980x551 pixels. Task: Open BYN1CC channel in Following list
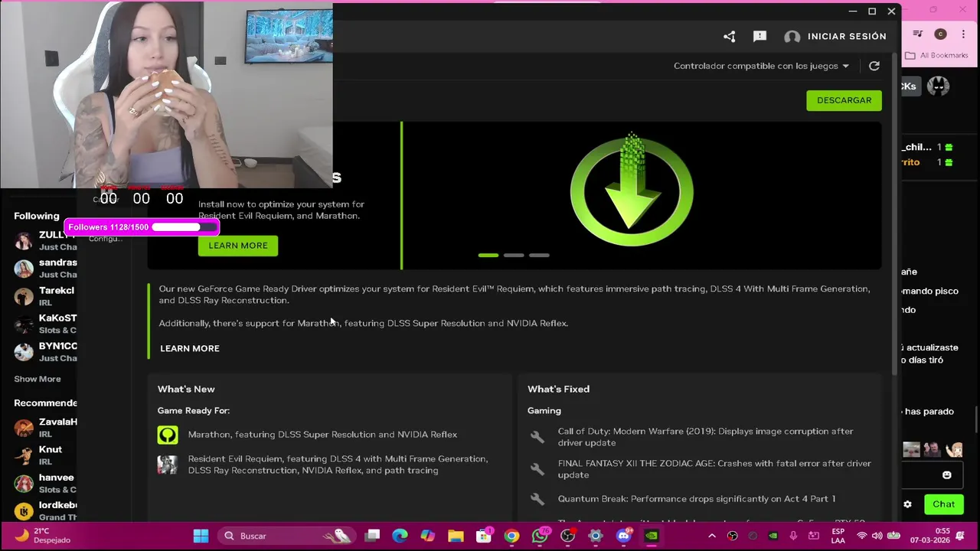(x=46, y=351)
